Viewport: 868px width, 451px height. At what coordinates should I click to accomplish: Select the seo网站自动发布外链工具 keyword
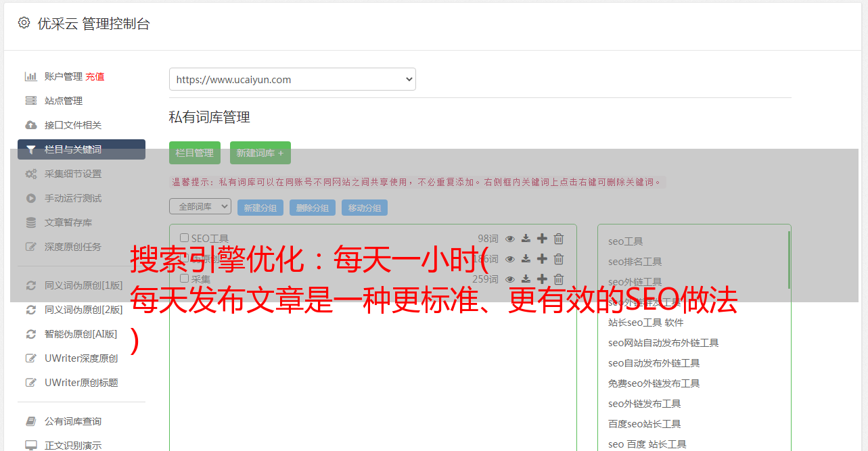(x=664, y=343)
